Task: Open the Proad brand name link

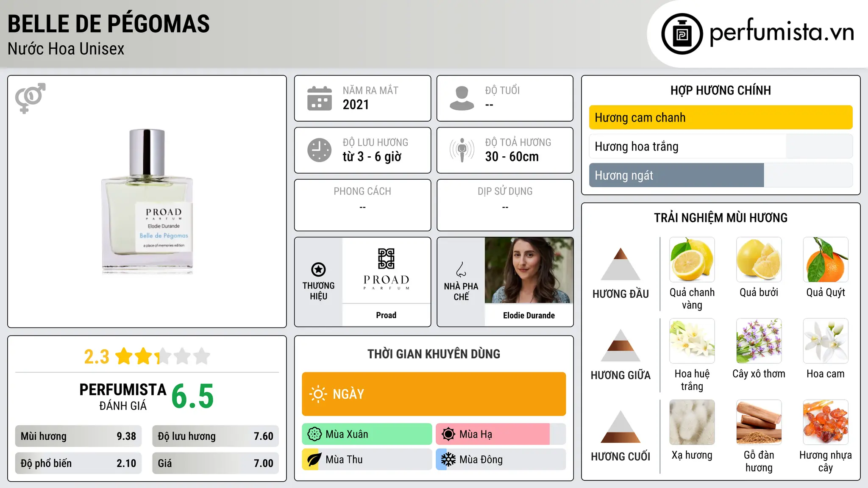Action: (386, 315)
